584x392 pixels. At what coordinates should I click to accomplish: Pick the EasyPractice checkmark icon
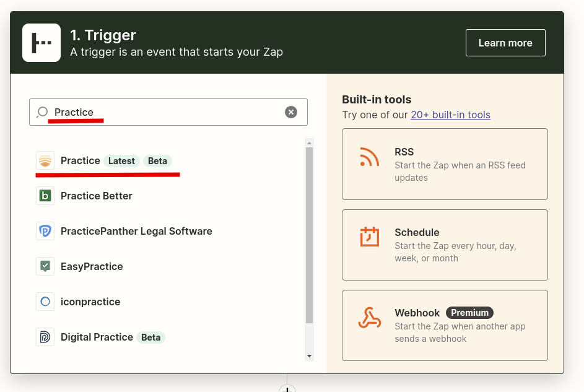[45, 266]
